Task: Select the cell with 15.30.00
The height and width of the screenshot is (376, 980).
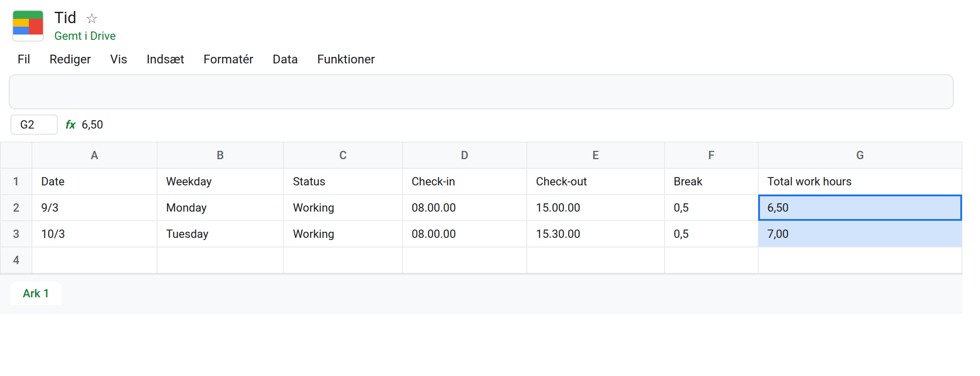Action: (596, 234)
